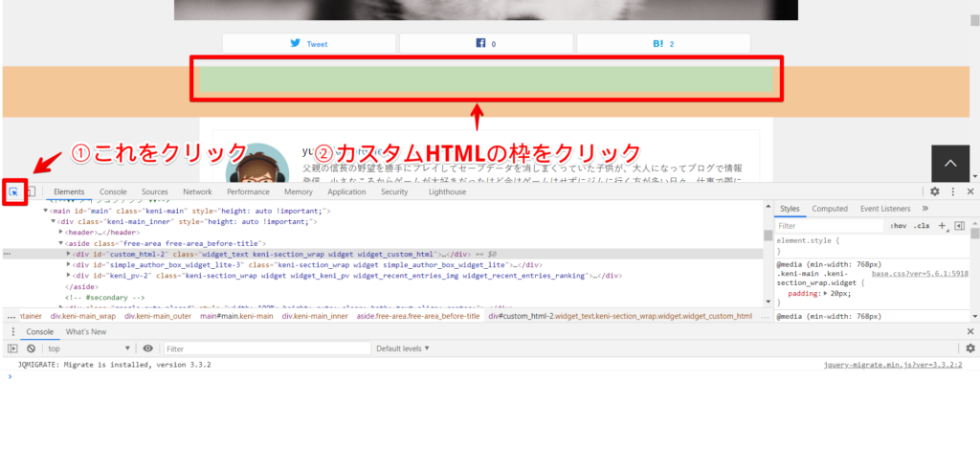Open the Default levels dropdown
This screenshot has height=449, width=980.
[x=402, y=348]
